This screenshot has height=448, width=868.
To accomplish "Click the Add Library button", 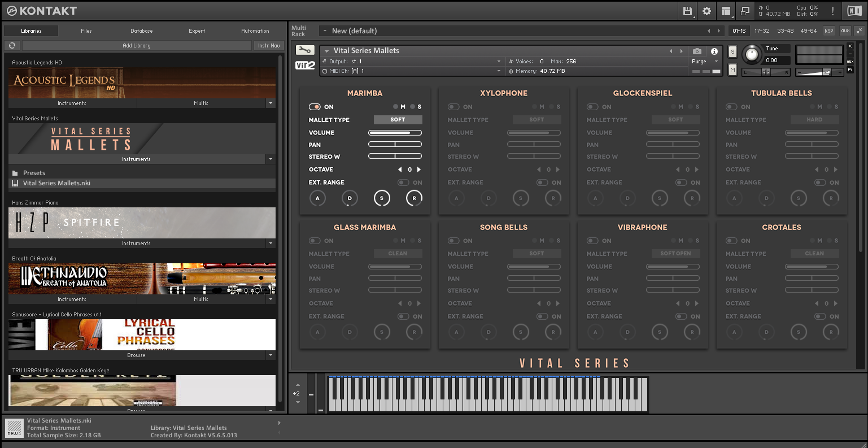I will pos(137,46).
